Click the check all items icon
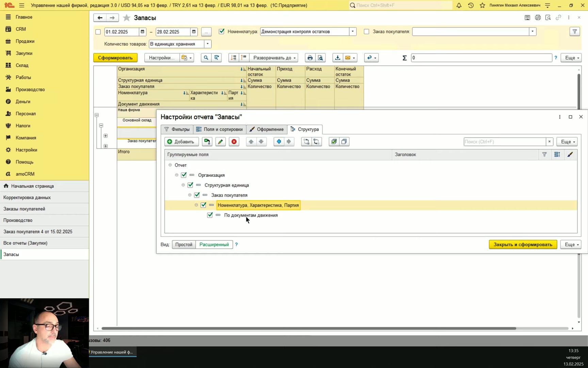This screenshot has height=368, width=588. click(334, 142)
